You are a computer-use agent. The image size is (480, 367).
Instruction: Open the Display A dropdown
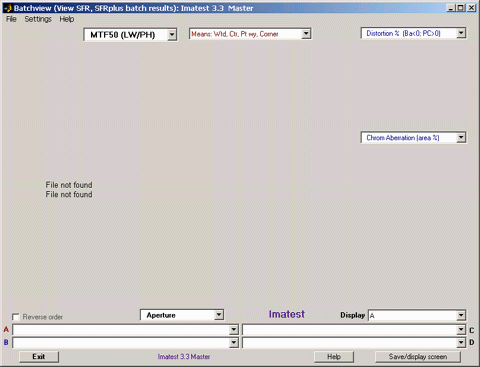tap(417, 315)
